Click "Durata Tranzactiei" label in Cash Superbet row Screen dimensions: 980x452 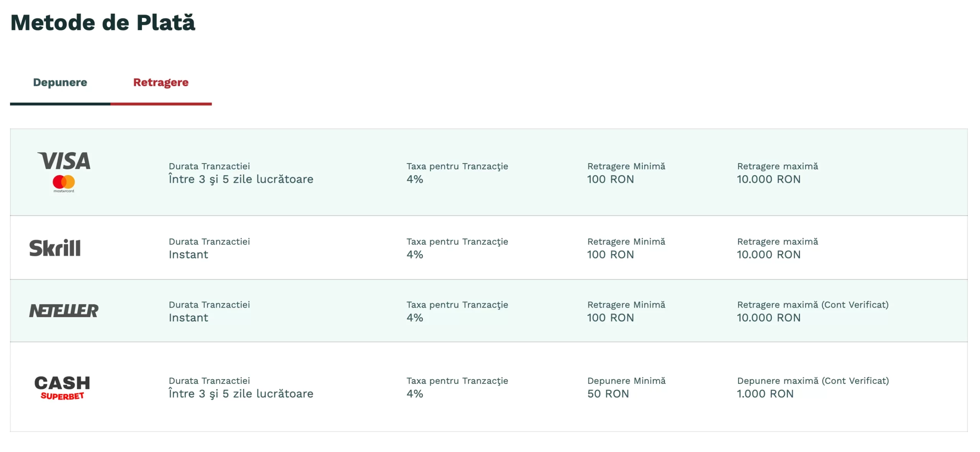pos(209,381)
